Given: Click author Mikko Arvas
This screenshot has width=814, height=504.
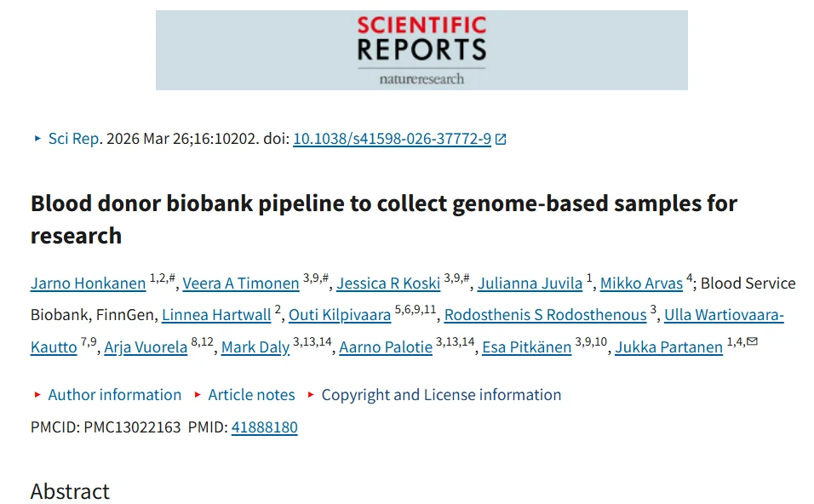Looking at the screenshot, I should 641,283.
